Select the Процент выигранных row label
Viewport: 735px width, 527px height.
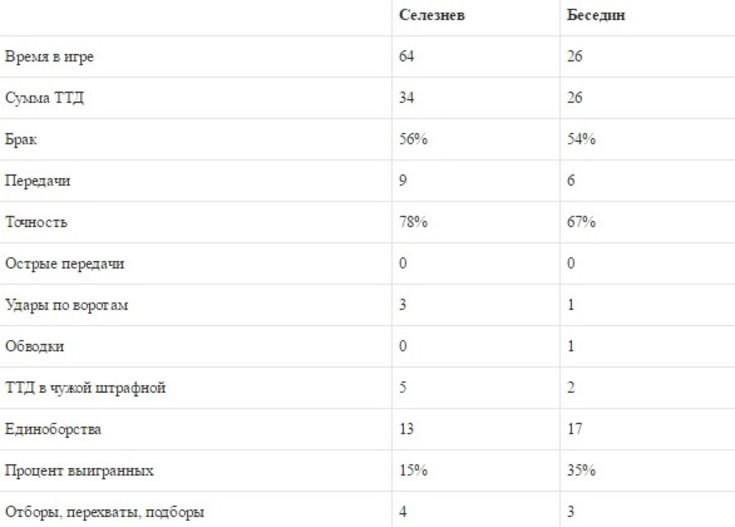click(78, 471)
